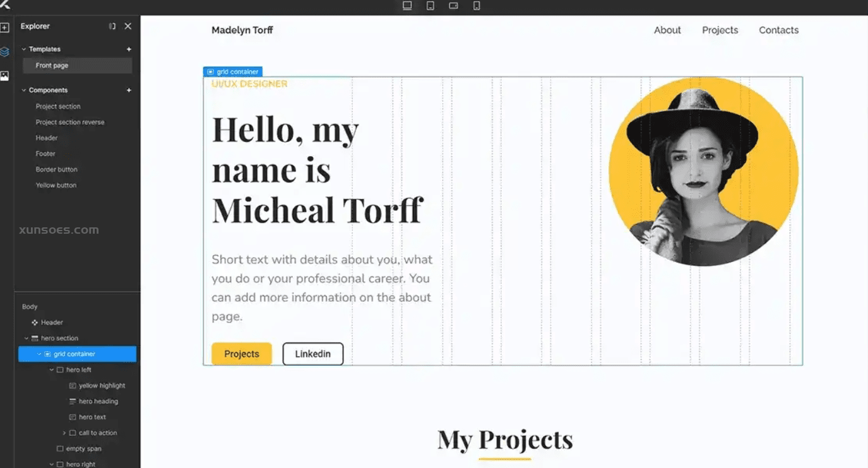Open the add elements panel icon

pos(4,28)
